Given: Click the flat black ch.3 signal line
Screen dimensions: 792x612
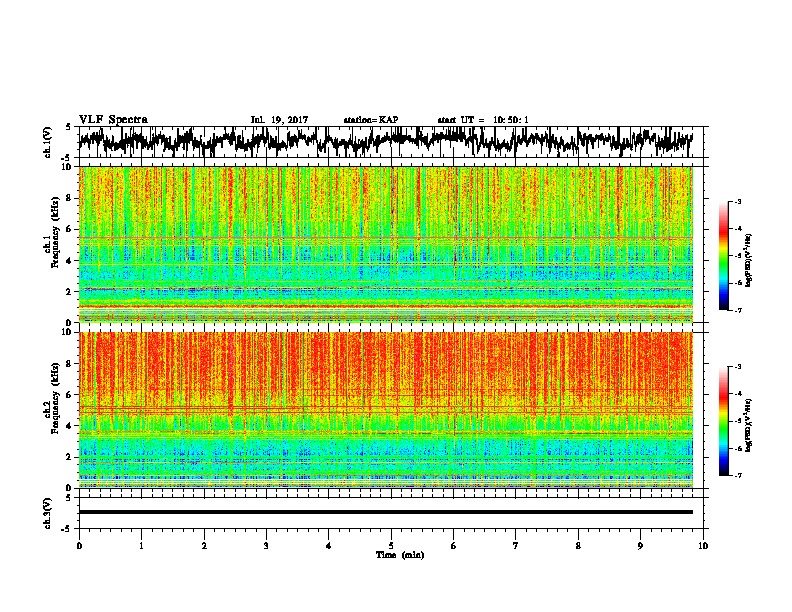Looking at the screenshot, I should click(x=385, y=512).
